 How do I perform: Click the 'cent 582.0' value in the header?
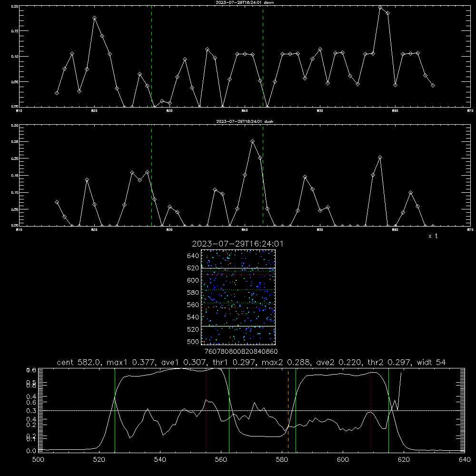79,362
